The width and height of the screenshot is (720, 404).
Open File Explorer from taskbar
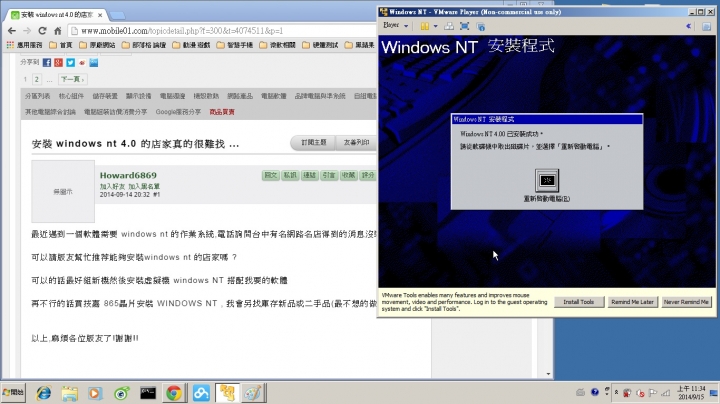pyautogui.click(x=70, y=393)
